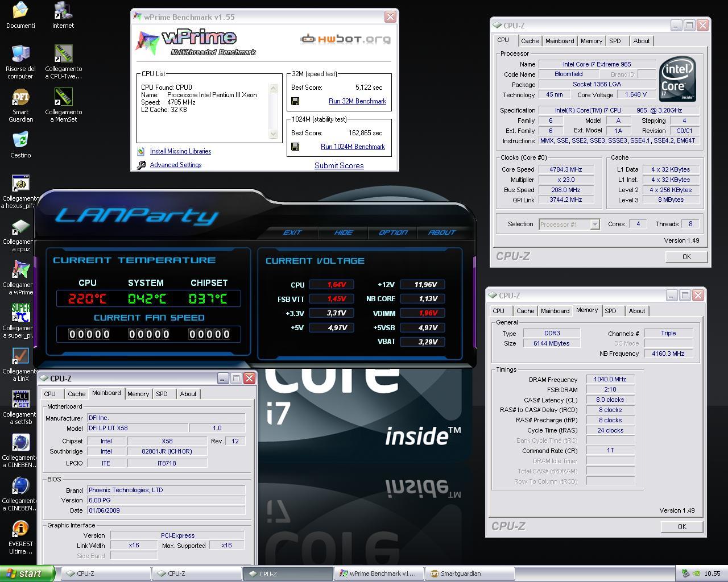This screenshot has height=582, width=728.
Task: Open the Cestino recycle bin
Action: [20, 140]
